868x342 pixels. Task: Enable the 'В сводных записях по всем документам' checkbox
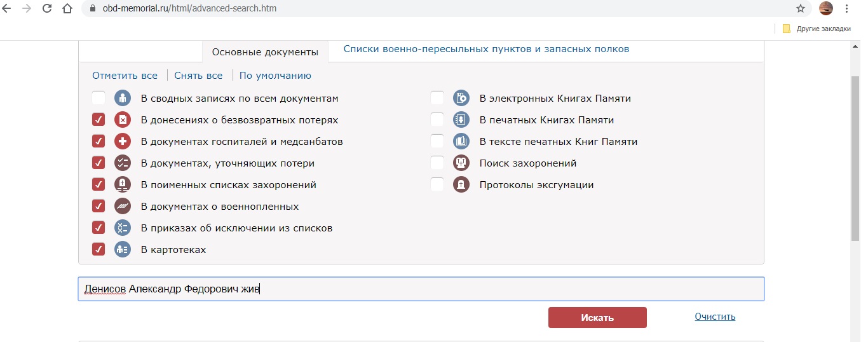coord(98,99)
